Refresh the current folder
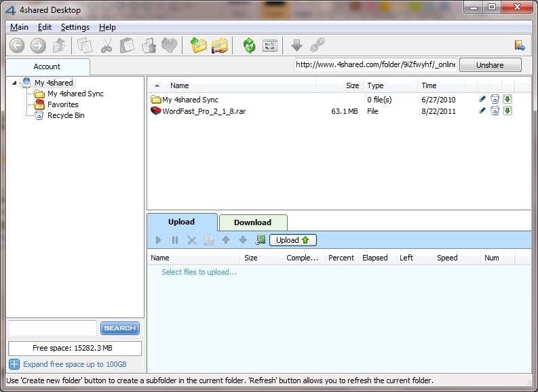 250,45
